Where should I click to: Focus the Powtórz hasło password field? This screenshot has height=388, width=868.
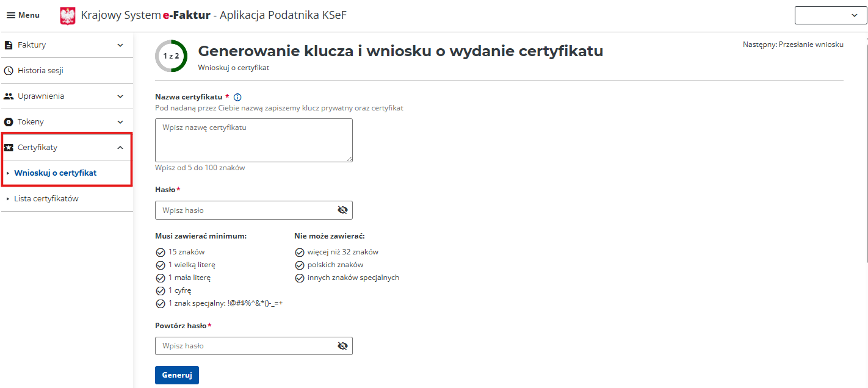(254, 346)
